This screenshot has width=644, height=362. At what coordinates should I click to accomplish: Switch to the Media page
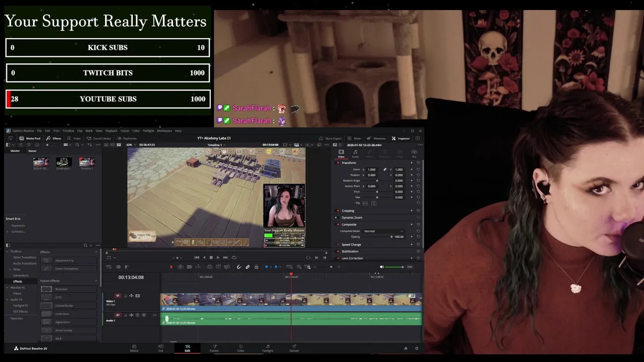(134, 348)
